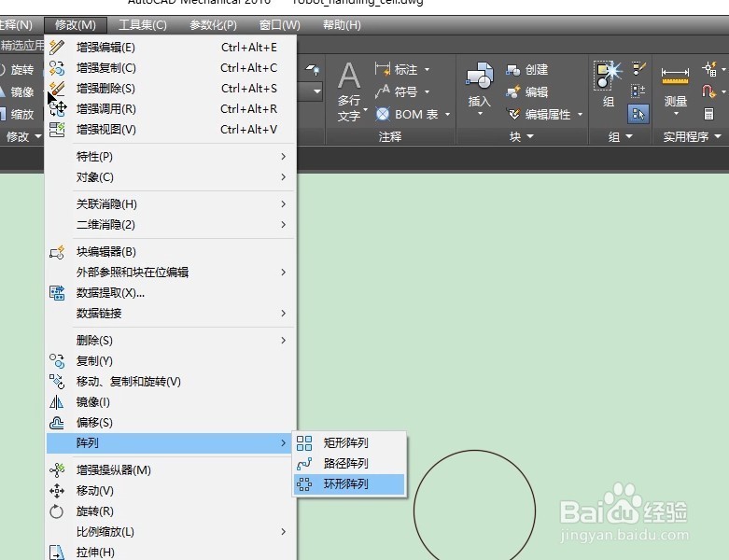Open the 工具集(C) menu

click(143, 25)
